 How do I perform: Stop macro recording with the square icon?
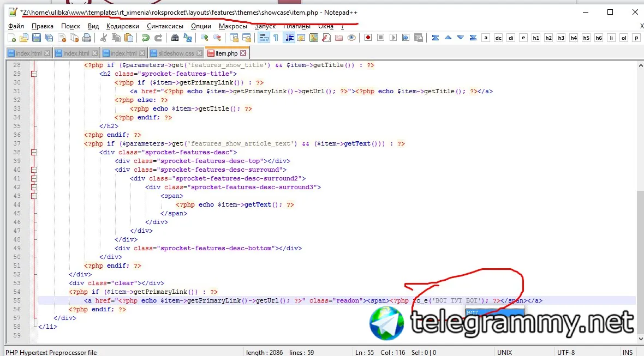tap(381, 38)
